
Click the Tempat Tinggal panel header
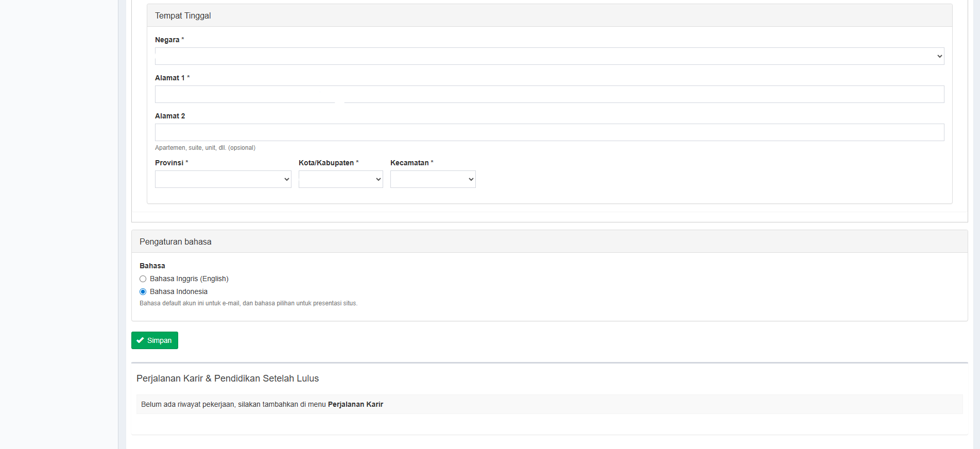(x=183, y=15)
